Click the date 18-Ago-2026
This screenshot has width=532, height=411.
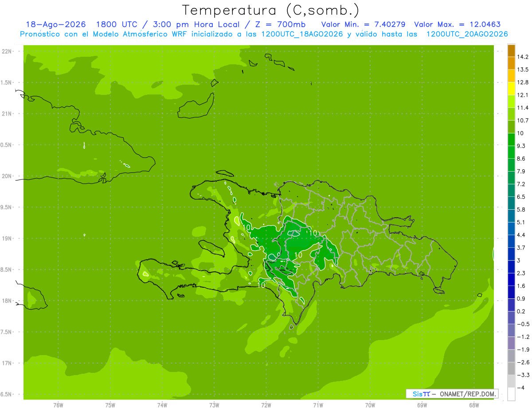pyautogui.click(x=55, y=24)
